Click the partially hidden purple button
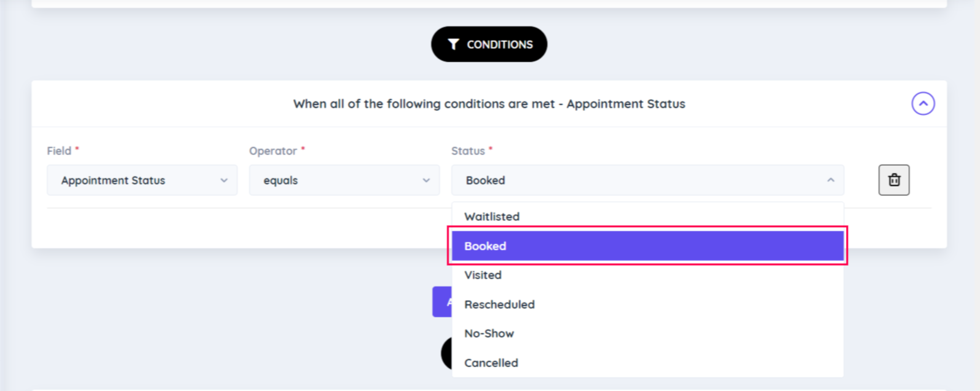 [x=441, y=302]
